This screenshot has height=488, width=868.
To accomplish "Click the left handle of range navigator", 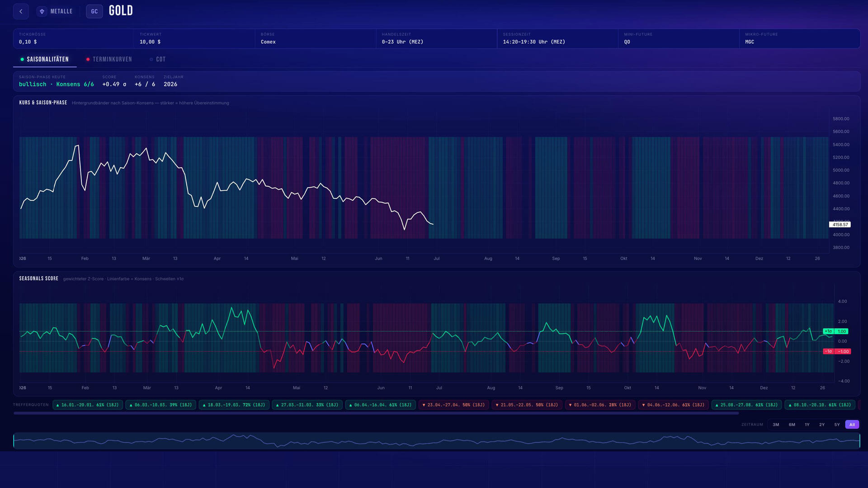I will (14, 441).
